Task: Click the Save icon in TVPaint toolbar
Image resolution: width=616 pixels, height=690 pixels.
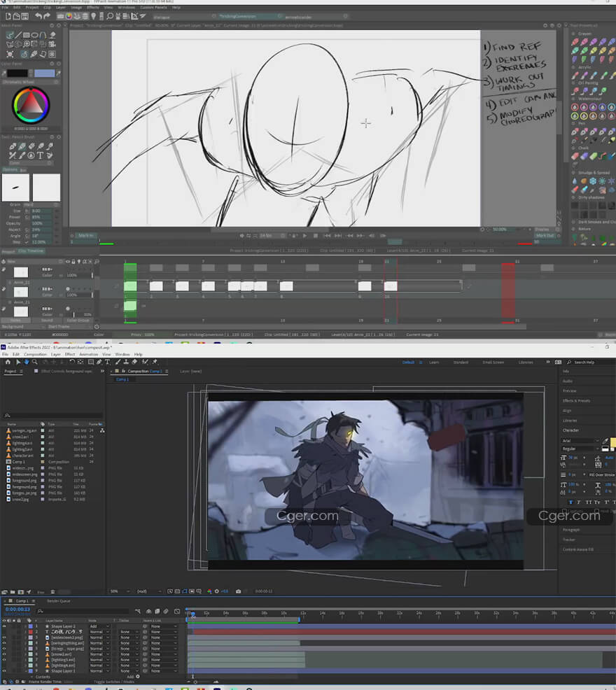Action: click(24, 16)
